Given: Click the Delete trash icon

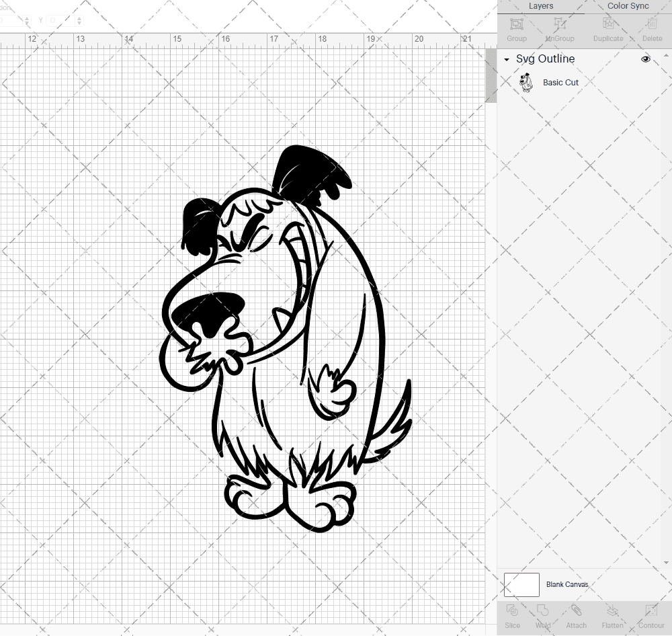Looking at the screenshot, I should pyautogui.click(x=652, y=23).
